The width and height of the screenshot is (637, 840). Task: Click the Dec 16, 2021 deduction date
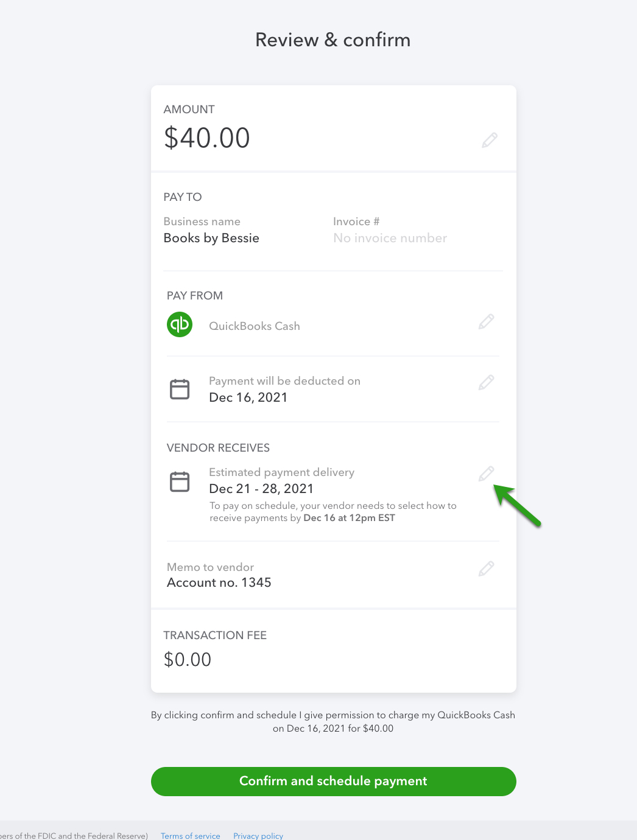coord(248,397)
